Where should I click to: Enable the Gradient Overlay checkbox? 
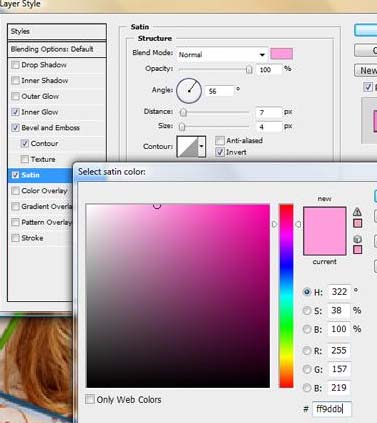(x=15, y=207)
